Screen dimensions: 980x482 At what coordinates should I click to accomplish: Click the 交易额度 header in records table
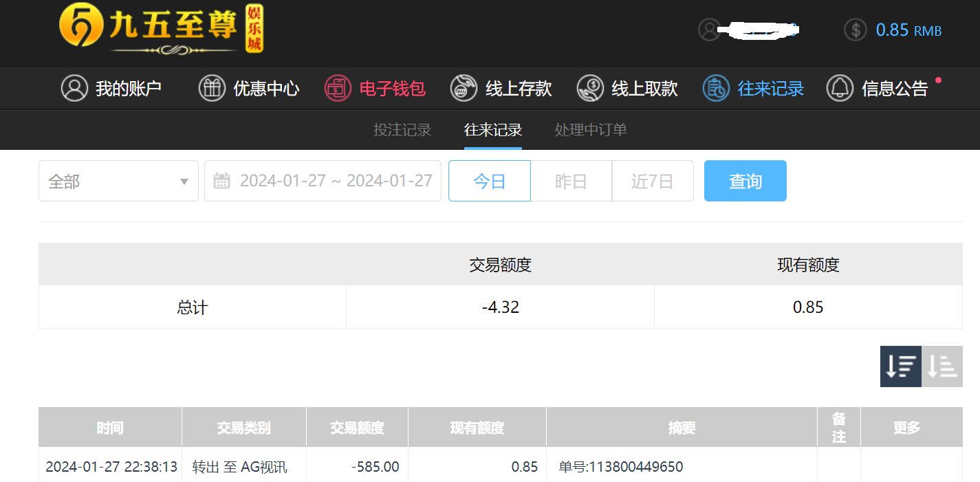(357, 428)
